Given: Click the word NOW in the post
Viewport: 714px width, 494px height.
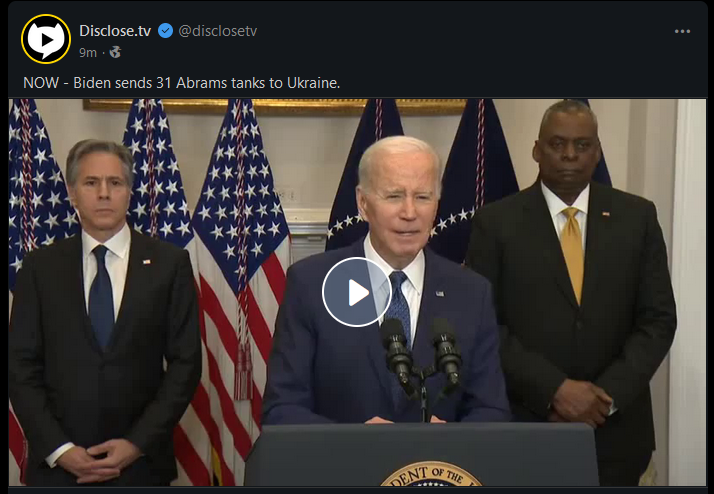Looking at the screenshot, I should (41, 83).
